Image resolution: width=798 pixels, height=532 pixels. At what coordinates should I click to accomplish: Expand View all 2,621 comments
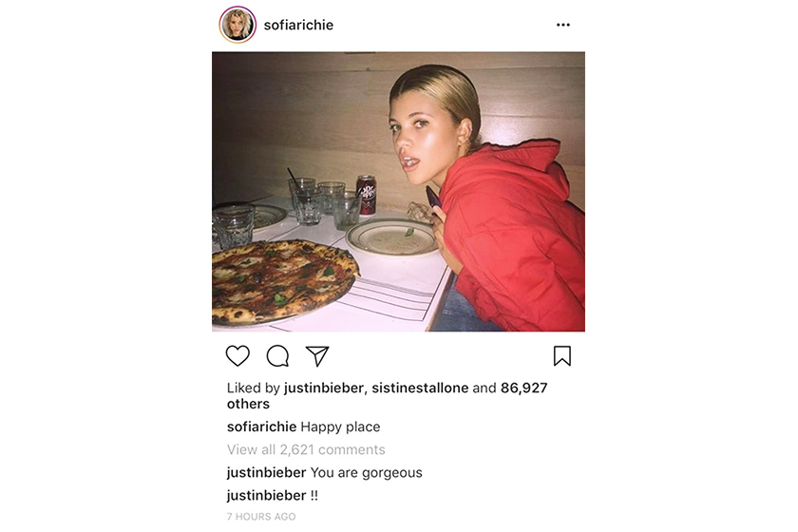pyautogui.click(x=306, y=449)
